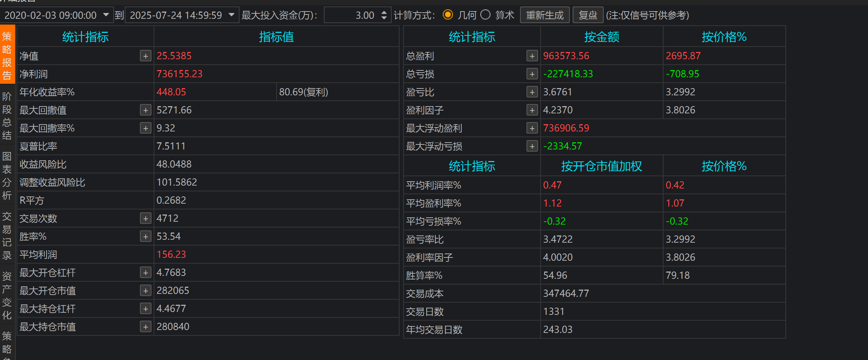868x360 pixels.
Task: Click the 交易日数 value 1331
Action: click(x=554, y=312)
